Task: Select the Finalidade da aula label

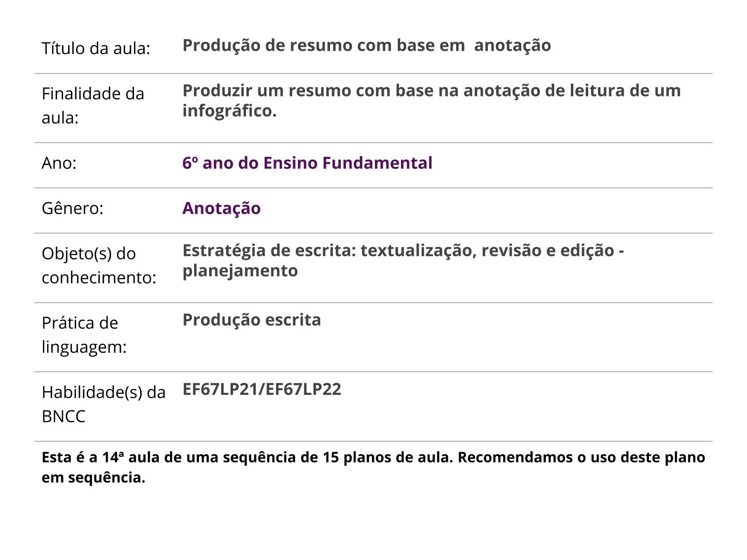Action: point(92,105)
